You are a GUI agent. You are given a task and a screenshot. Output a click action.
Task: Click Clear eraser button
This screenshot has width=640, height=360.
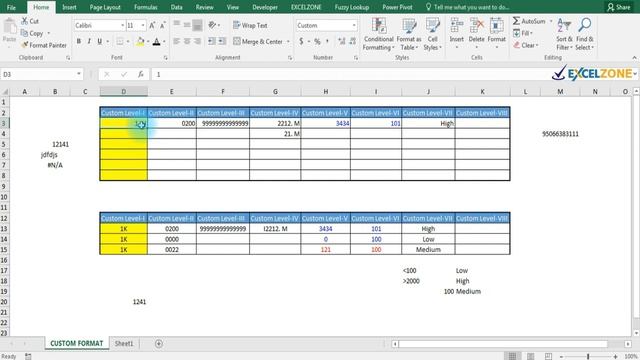pos(526,45)
